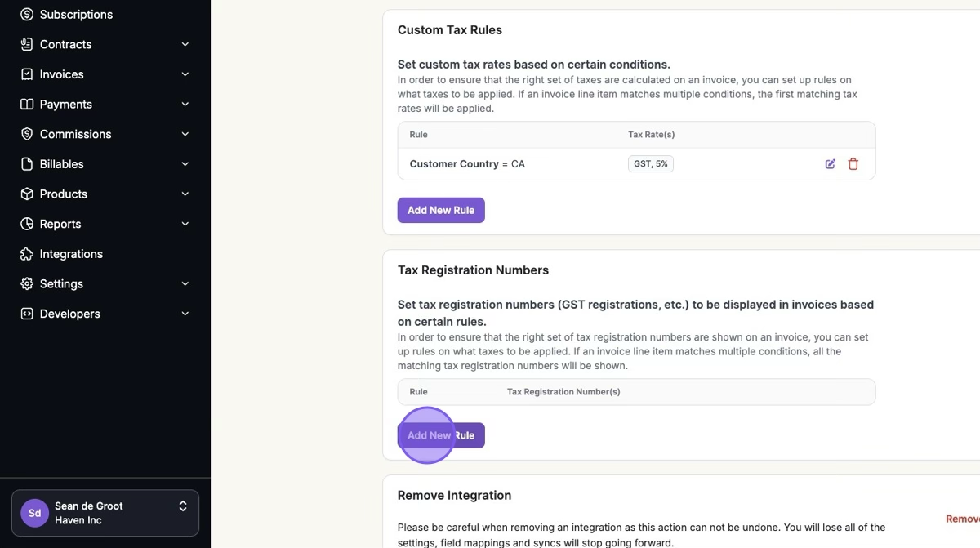Expand the Contracts menu chevron
The width and height of the screenshot is (980, 548).
(x=185, y=44)
